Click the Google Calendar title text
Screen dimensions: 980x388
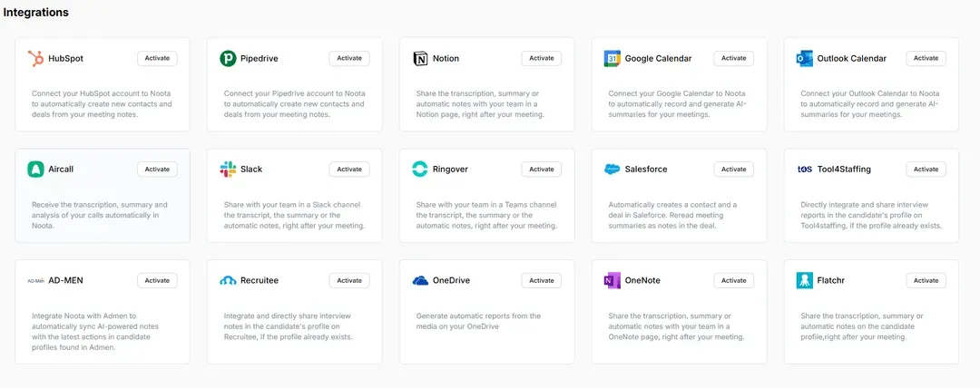[x=658, y=59]
